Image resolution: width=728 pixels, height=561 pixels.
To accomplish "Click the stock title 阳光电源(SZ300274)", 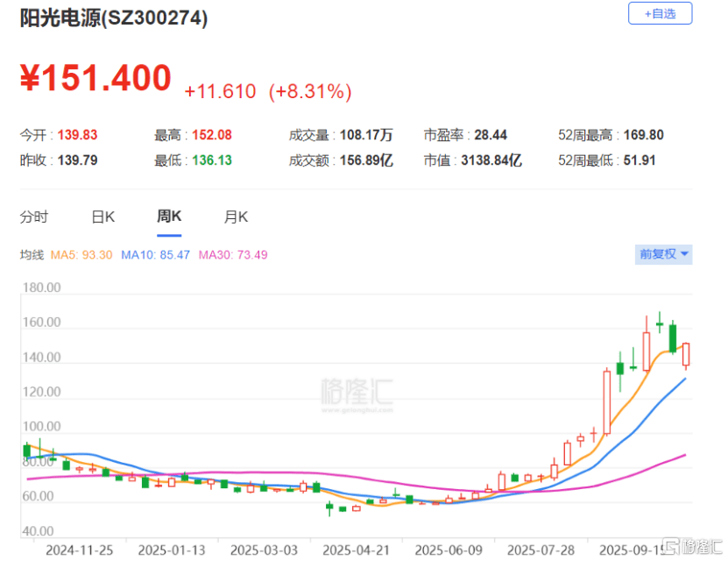I will (114, 18).
